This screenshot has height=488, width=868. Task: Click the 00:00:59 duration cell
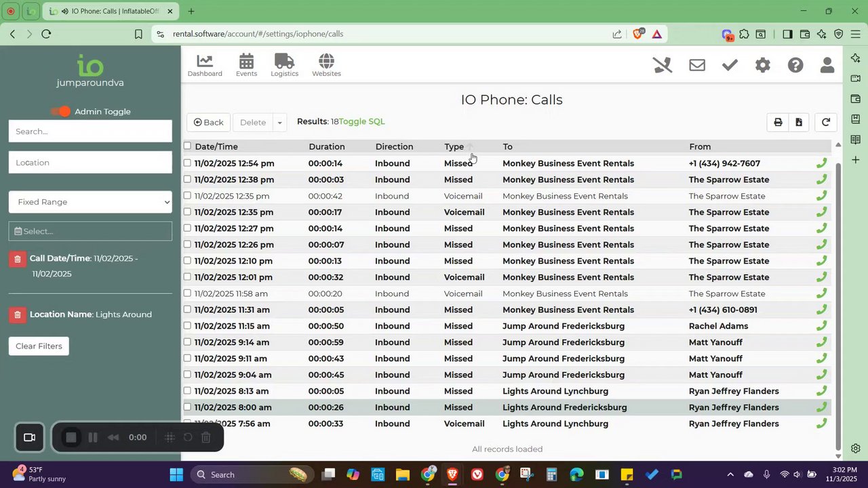325,342
